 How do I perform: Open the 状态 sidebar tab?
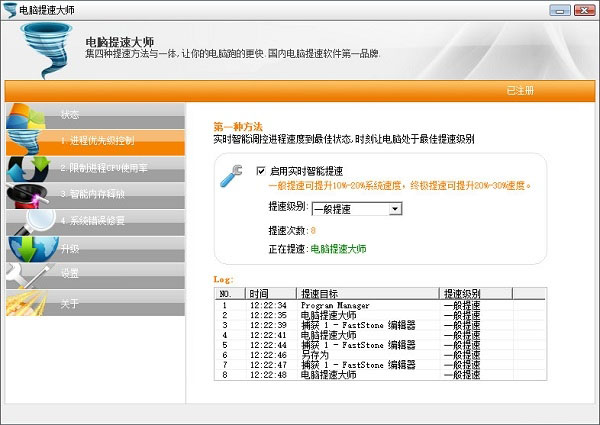(95, 116)
